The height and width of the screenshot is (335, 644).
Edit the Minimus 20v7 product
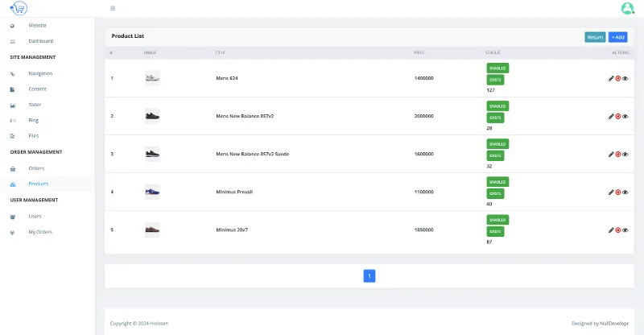click(611, 230)
